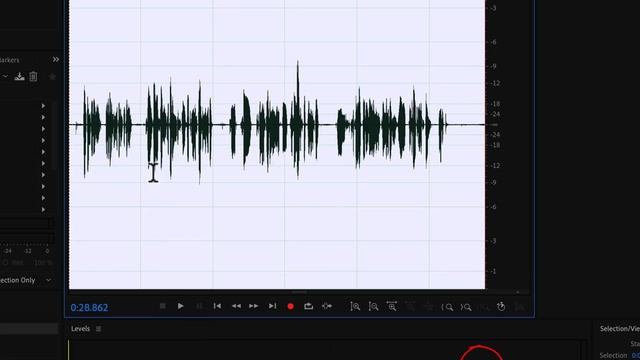Select the Selection/View panel title

620,329
